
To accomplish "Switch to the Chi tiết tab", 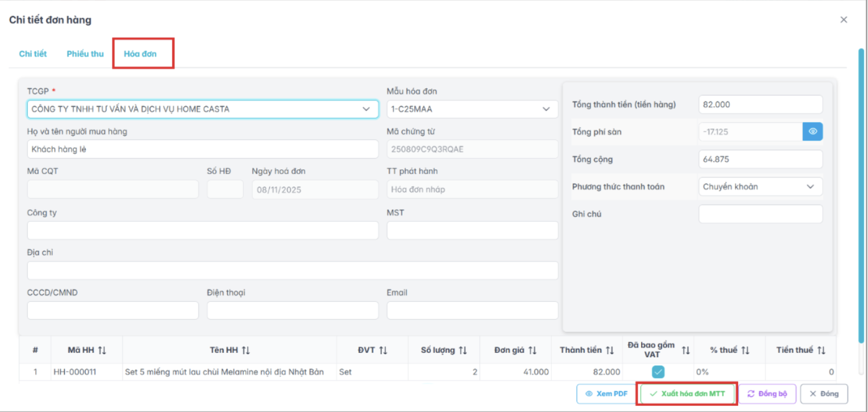I will [33, 54].
